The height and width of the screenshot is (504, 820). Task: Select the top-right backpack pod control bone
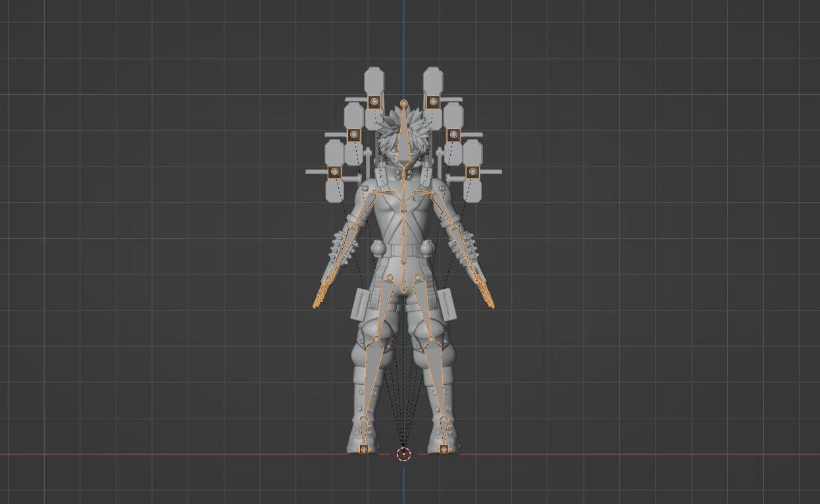click(x=432, y=101)
